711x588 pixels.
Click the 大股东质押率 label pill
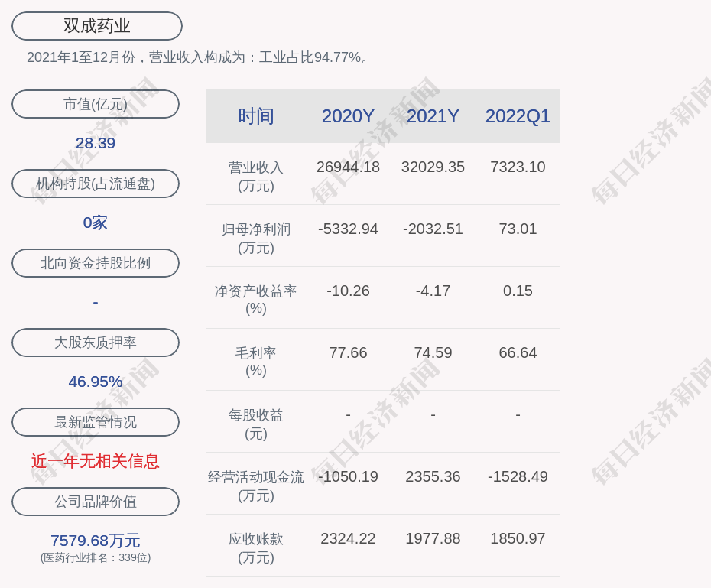click(x=96, y=343)
